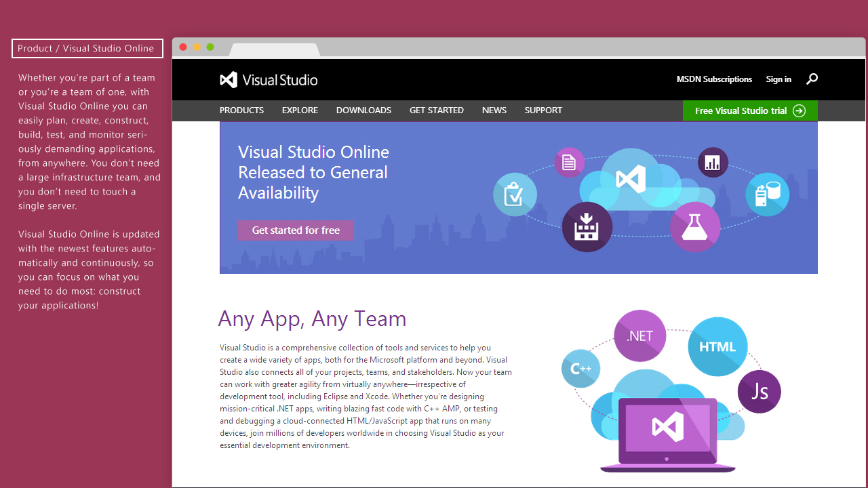Open the search magnifier icon

point(812,79)
